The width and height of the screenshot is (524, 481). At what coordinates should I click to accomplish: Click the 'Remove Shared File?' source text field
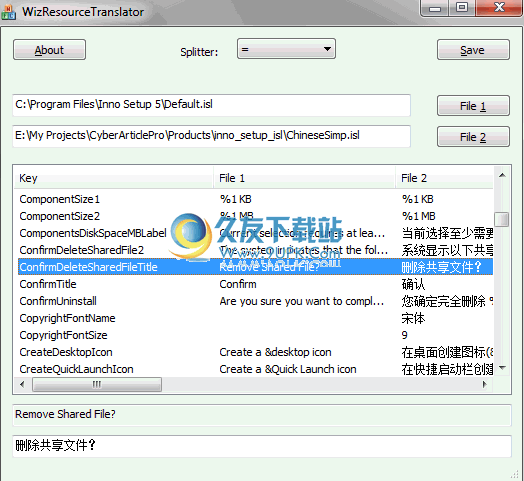[262, 415]
